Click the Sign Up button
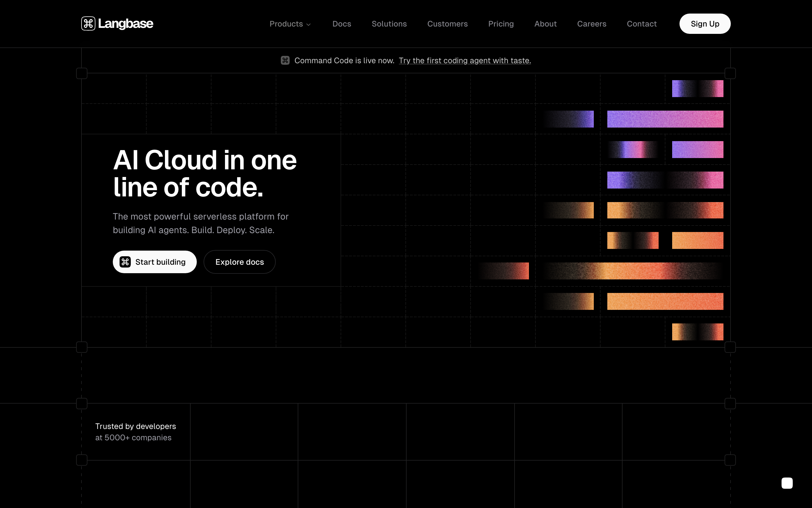Viewport: 812px width, 508px height. click(x=705, y=24)
